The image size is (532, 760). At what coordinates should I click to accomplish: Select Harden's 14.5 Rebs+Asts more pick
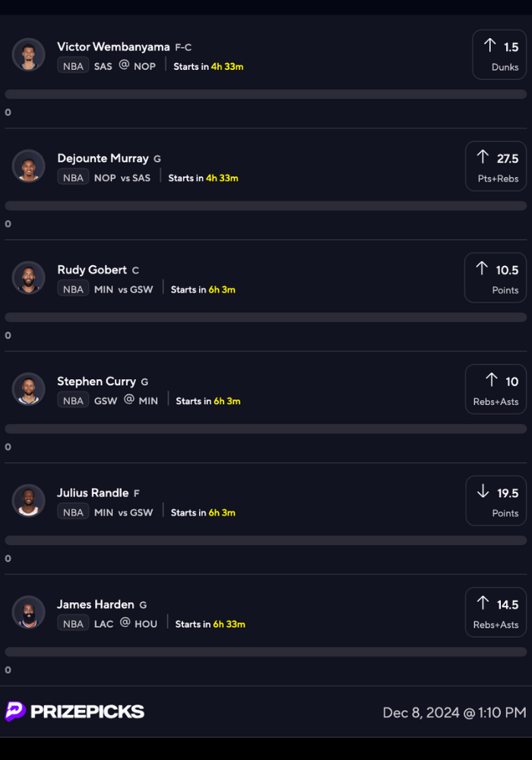496,612
